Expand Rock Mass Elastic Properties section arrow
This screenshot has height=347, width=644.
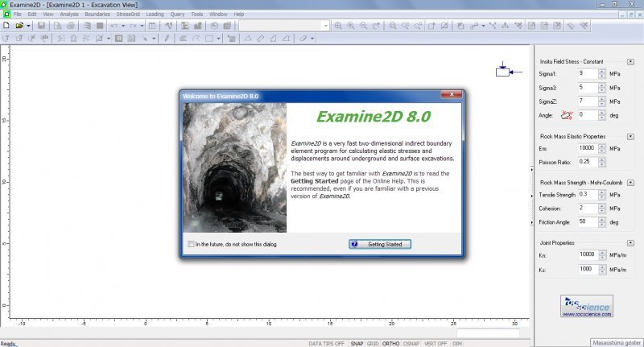click(630, 136)
